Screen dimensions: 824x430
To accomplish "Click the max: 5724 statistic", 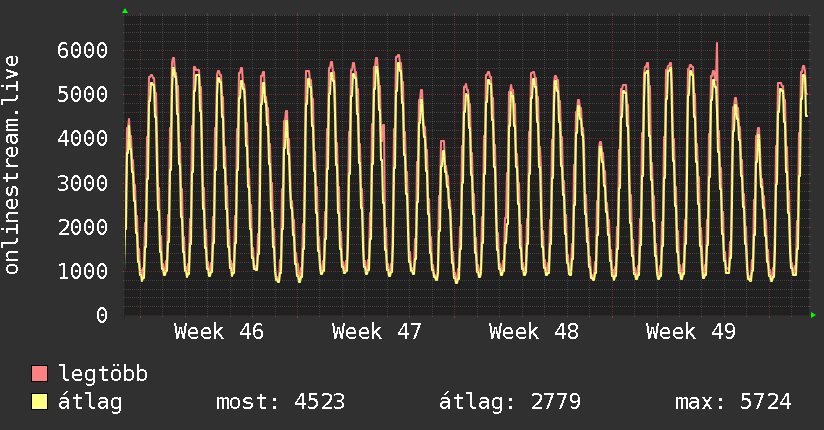I will (733, 402).
